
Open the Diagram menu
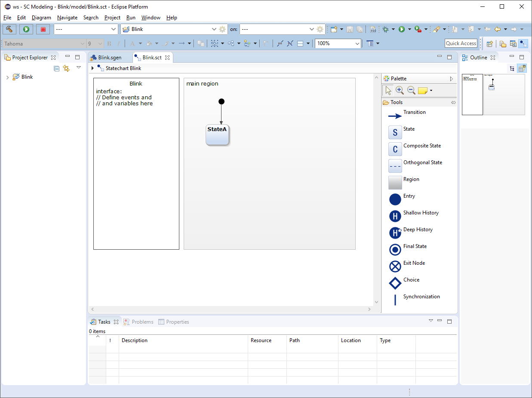[41, 18]
